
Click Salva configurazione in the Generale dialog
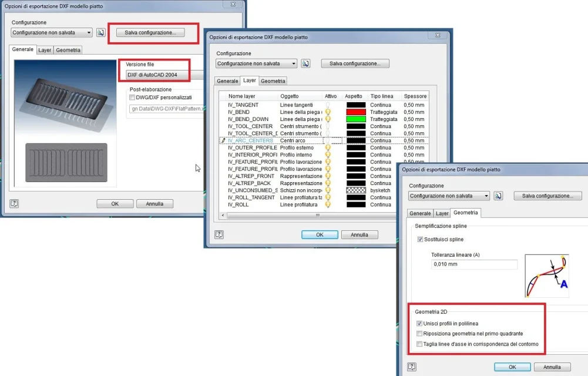click(x=150, y=33)
